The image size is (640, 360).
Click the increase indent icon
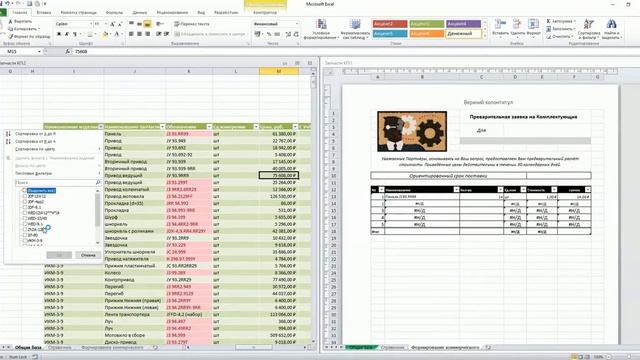[167, 34]
